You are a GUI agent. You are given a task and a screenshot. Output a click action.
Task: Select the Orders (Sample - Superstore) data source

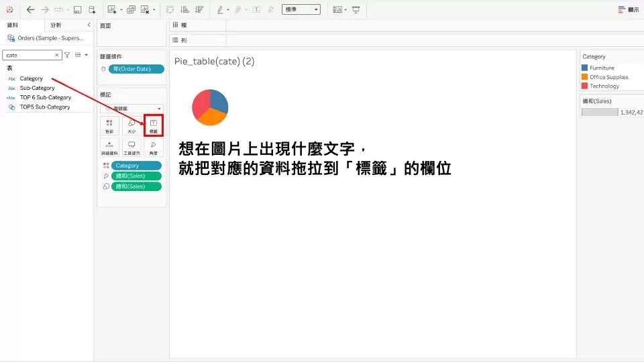click(x=46, y=38)
